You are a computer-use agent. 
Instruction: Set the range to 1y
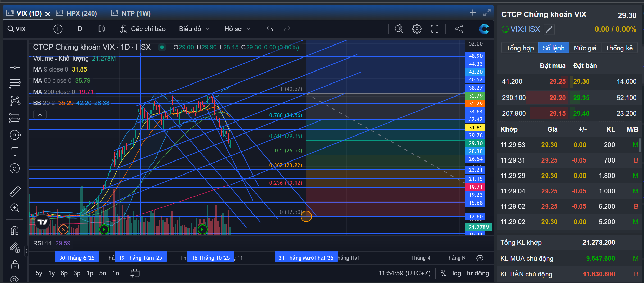click(51, 273)
